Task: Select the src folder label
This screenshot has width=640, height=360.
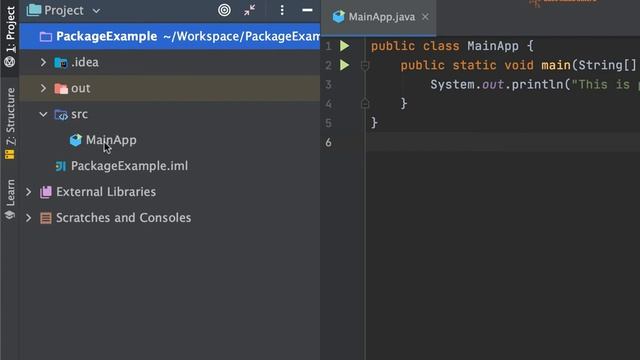Action: 79,114
